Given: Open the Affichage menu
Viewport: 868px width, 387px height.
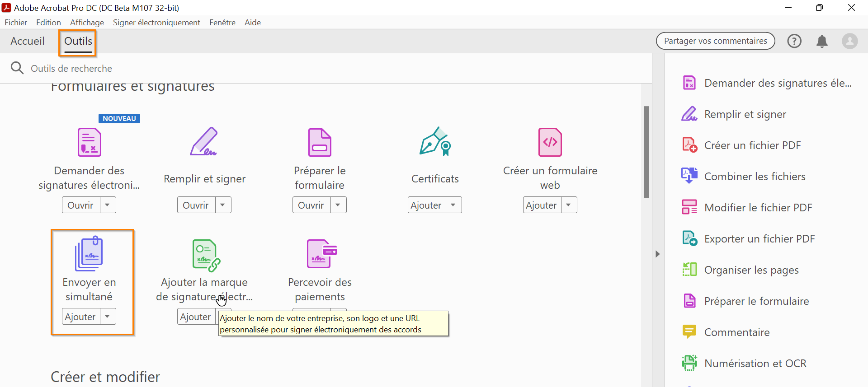Looking at the screenshot, I should pyautogui.click(x=87, y=23).
